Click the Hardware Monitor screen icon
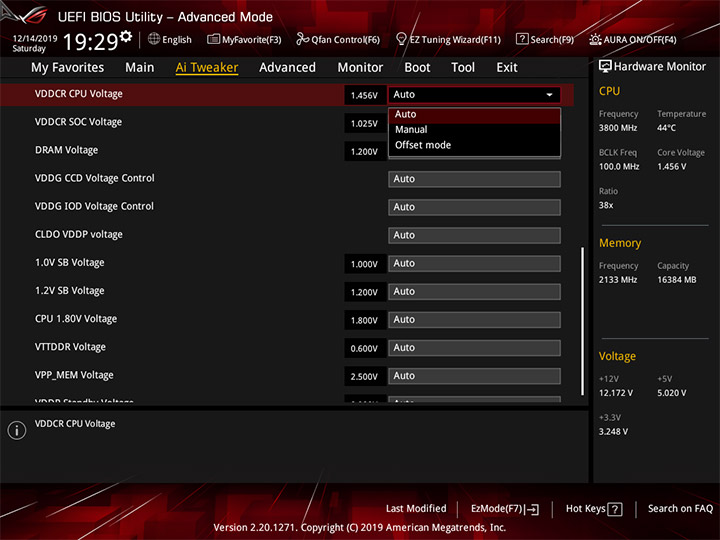 (605, 67)
